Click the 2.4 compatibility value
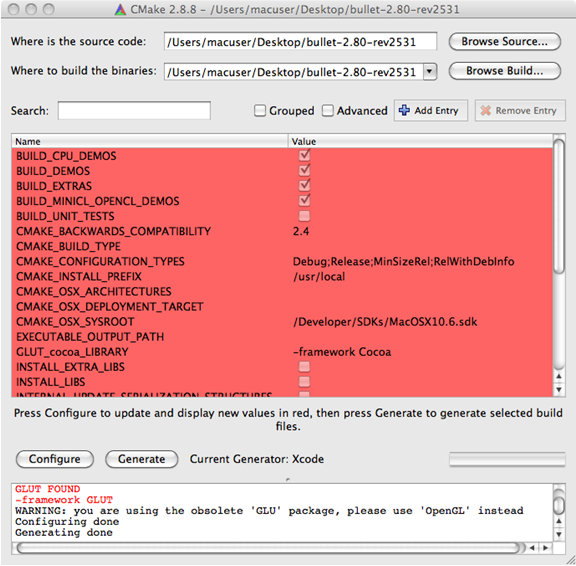The width and height of the screenshot is (576, 566). (x=301, y=231)
